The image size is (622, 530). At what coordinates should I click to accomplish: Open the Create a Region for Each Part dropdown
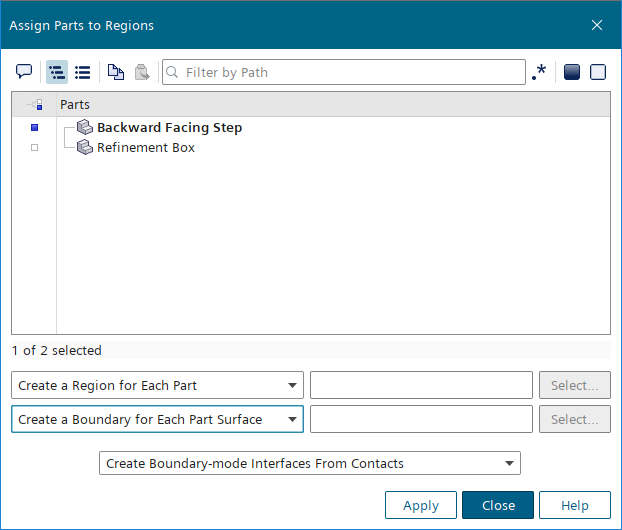point(157,385)
